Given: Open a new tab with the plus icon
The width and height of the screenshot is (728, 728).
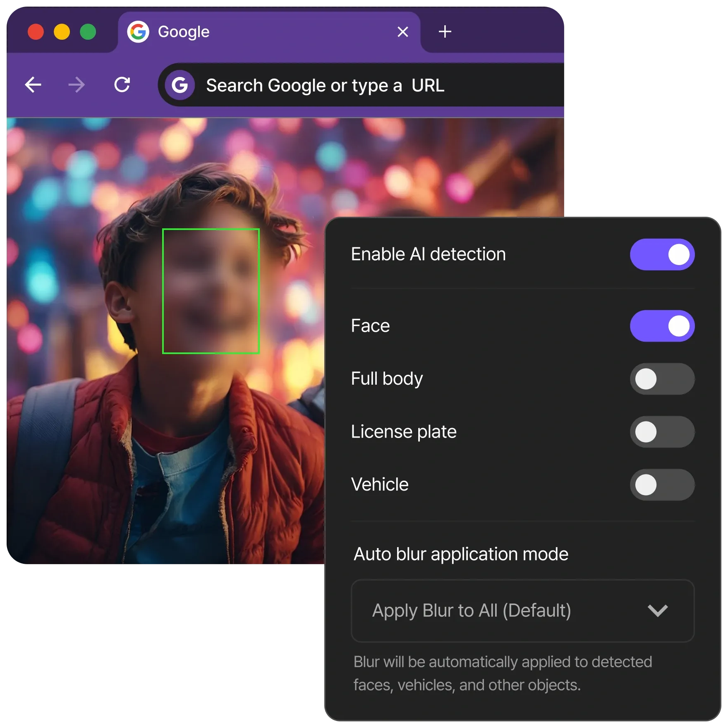Looking at the screenshot, I should pyautogui.click(x=445, y=32).
